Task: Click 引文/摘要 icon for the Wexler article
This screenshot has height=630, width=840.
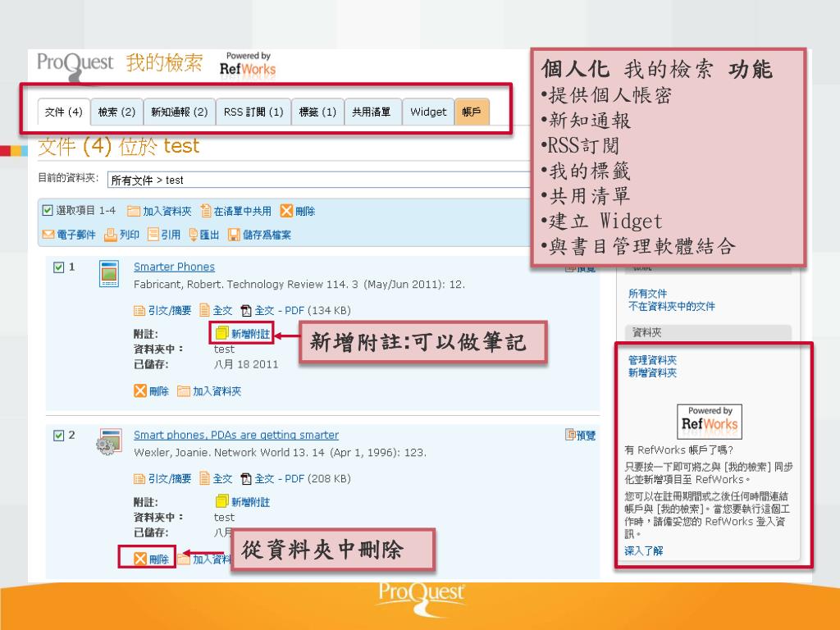Action: pos(139,479)
